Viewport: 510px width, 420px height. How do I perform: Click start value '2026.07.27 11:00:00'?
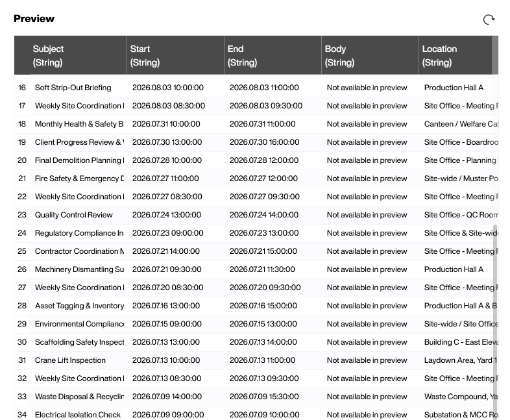coord(165,179)
